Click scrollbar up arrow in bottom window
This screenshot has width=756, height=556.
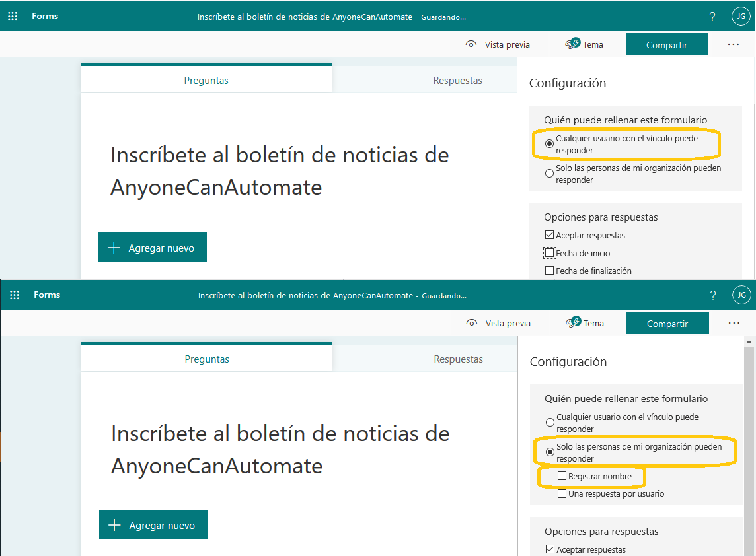click(x=749, y=341)
